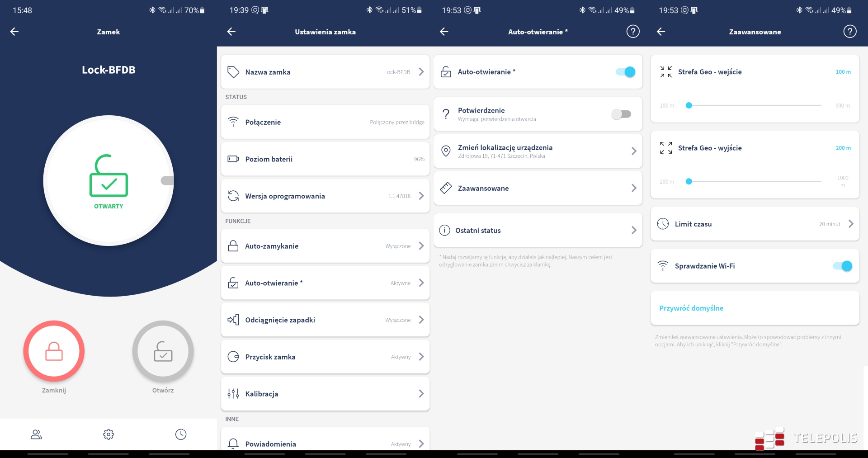Expand the Nazwa zamka chevron
The width and height of the screenshot is (868, 458).
point(421,72)
